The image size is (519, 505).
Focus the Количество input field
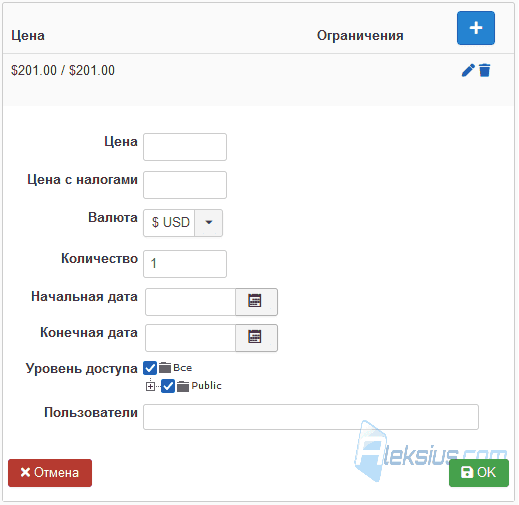tap(185, 264)
